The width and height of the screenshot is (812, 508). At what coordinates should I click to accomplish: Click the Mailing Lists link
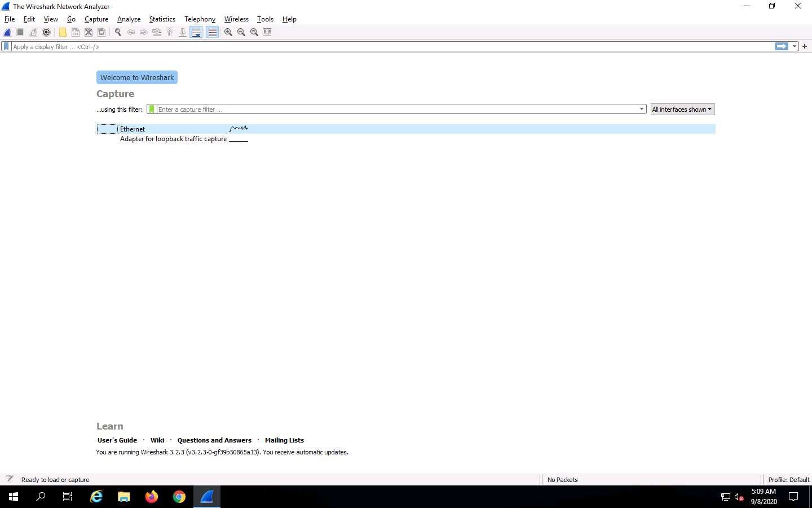(x=284, y=440)
